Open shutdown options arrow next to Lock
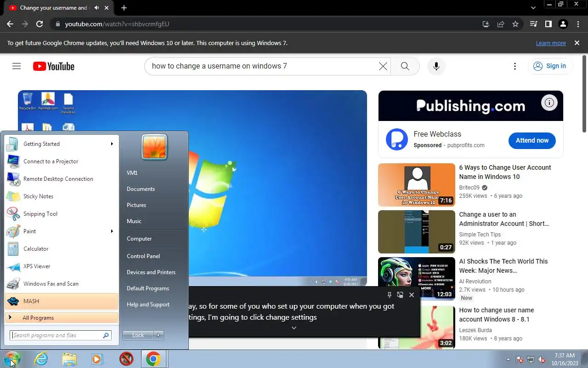The width and height of the screenshot is (588, 368). pos(158,335)
